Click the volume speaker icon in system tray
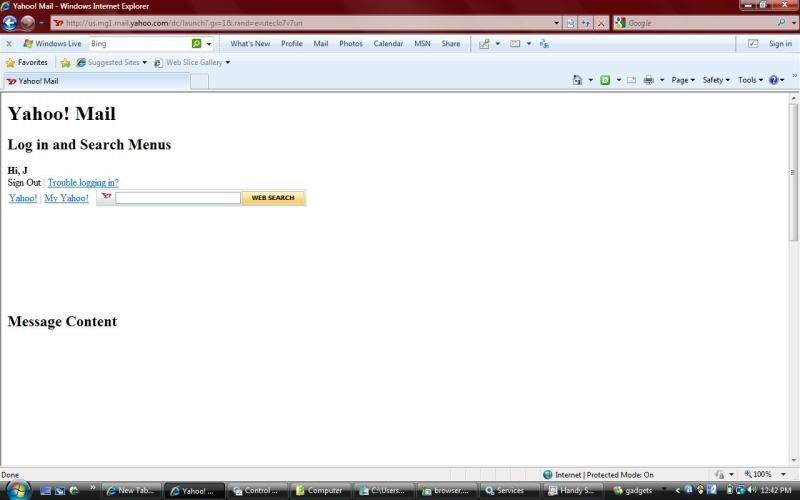The width and height of the screenshot is (800, 500). 751,490
